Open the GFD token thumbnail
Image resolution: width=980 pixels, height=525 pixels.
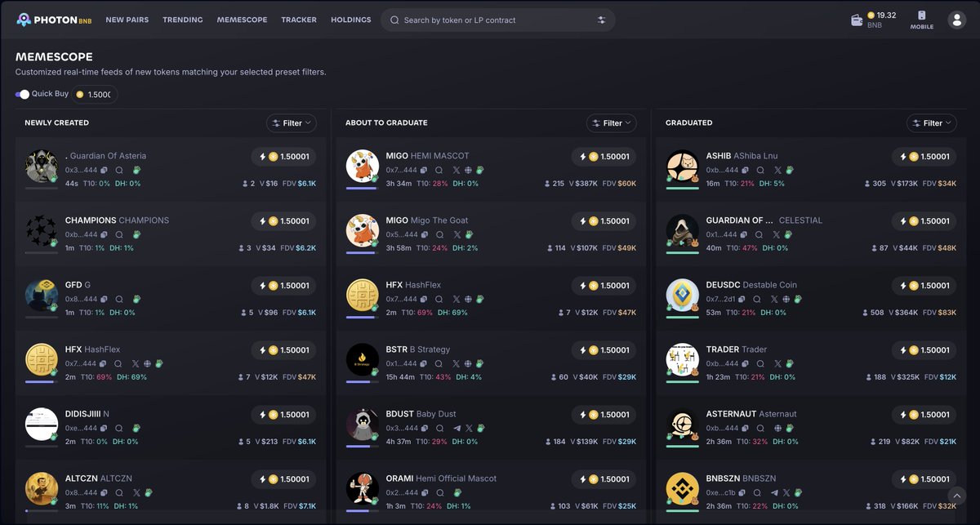(x=42, y=296)
